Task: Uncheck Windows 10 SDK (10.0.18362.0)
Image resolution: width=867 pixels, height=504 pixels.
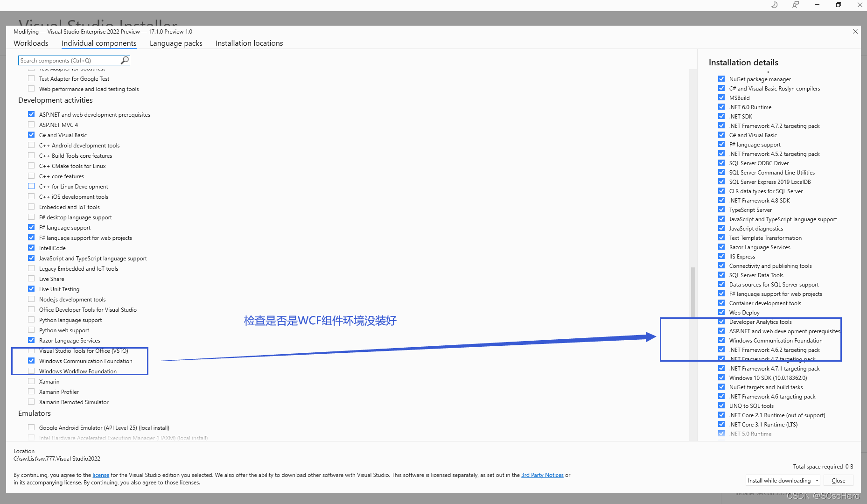Action: pyautogui.click(x=721, y=378)
